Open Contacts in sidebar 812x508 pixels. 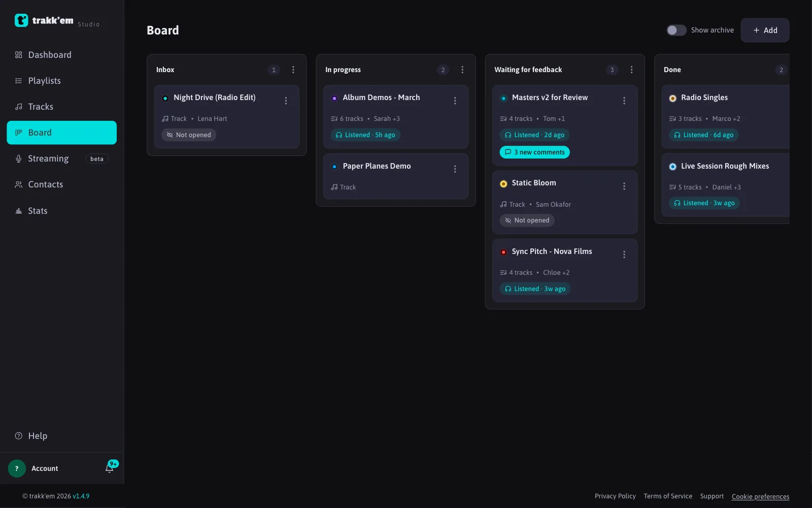[61, 184]
